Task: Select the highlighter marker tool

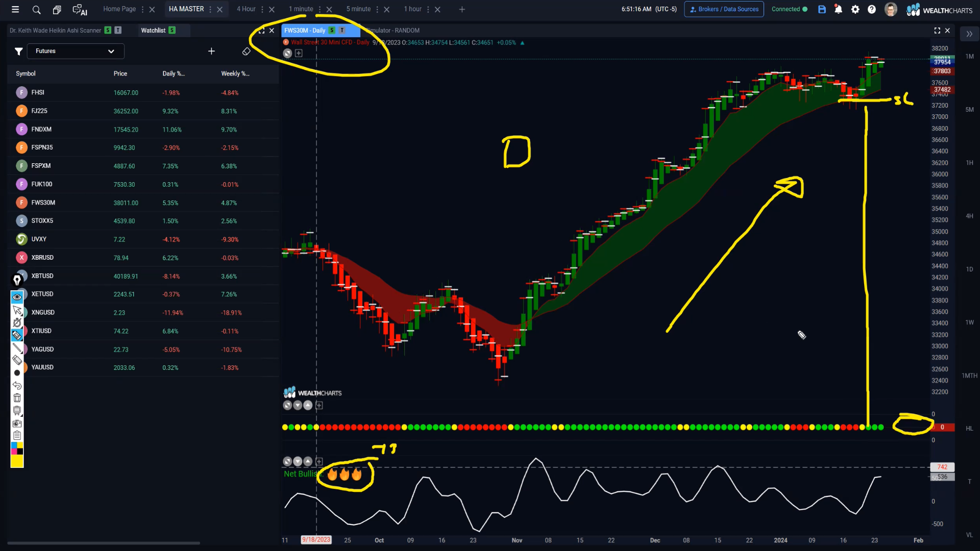Action: pos(17,335)
